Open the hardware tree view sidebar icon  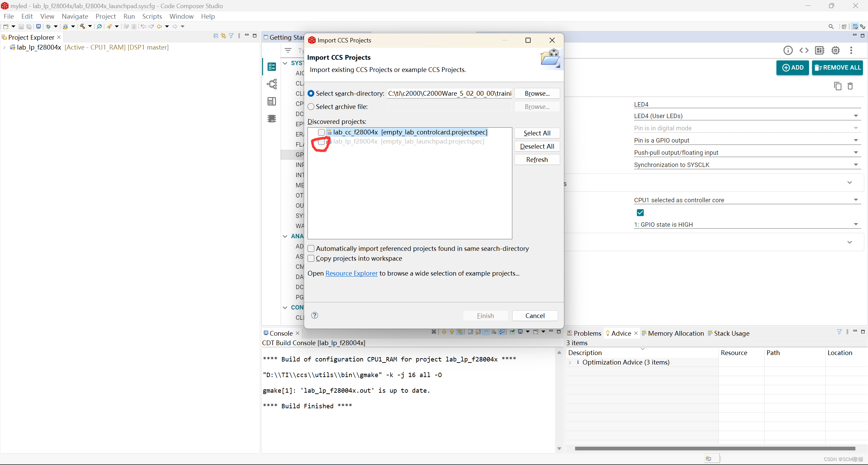[272, 84]
